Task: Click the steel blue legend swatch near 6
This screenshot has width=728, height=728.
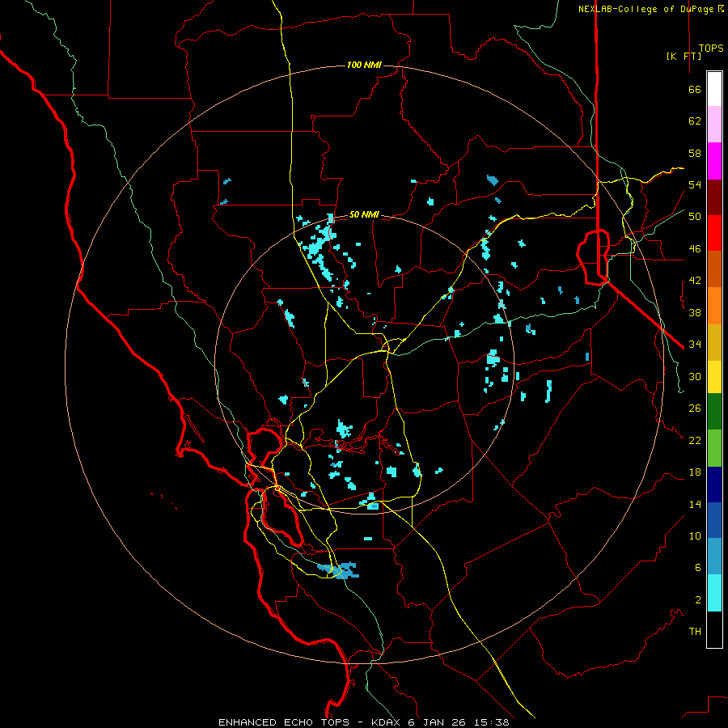Action: [714, 557]
